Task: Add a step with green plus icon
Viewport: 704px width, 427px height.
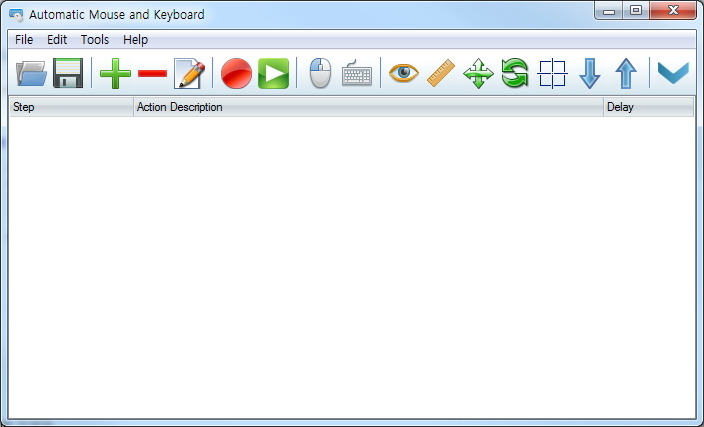Action: tap(115, 74)
